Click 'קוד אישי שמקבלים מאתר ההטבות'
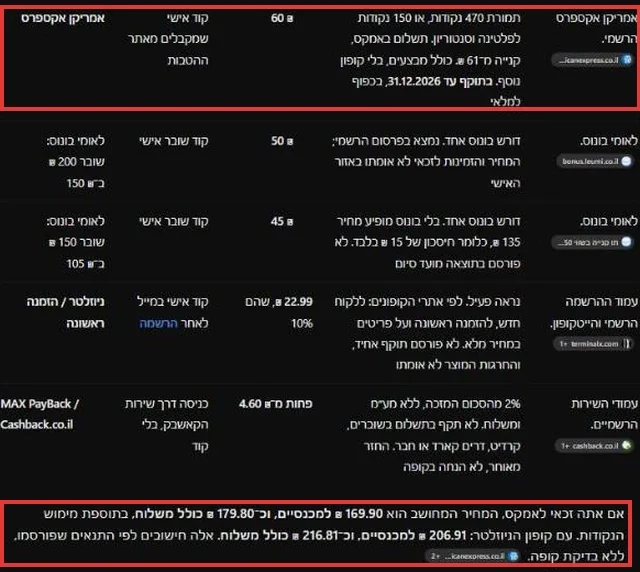Image resolution: width=640 pixels, height=572 pixels. (168, 39)
